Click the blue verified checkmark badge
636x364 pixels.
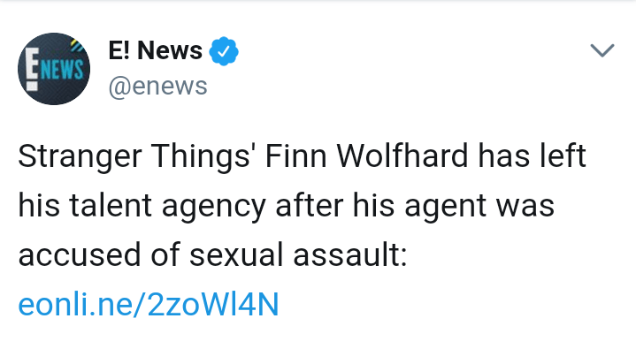click(x=223, y=52)
